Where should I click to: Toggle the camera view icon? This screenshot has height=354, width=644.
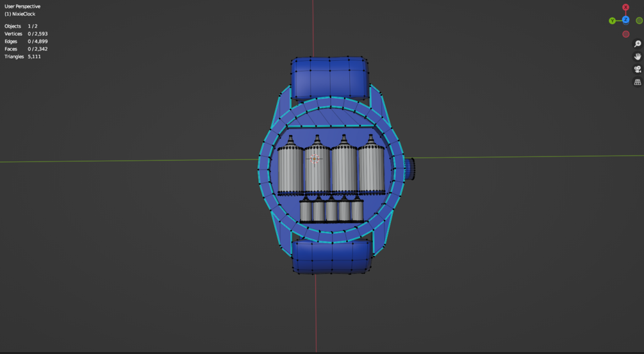pos(638,69)
